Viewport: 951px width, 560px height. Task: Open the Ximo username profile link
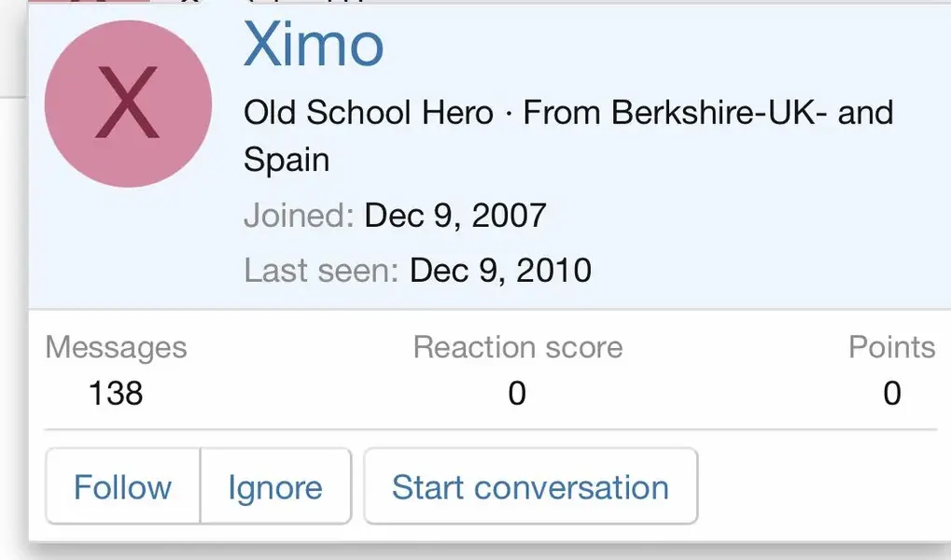[x=314, y=44]
